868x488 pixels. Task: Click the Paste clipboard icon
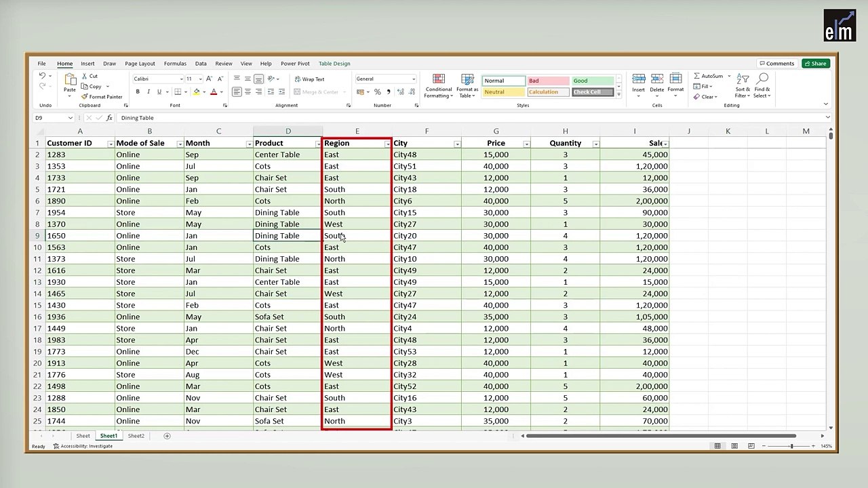pos(70,79)
